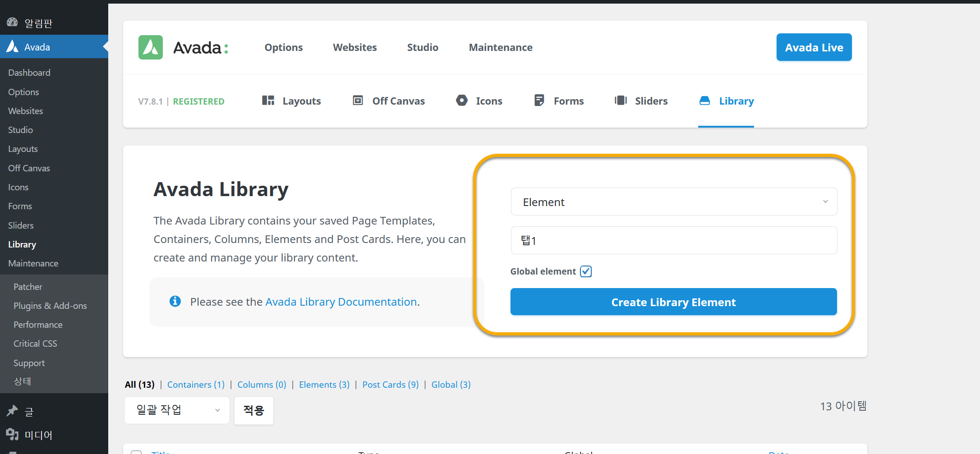Open Off Canvas in the sidebar

coord(29,168)
